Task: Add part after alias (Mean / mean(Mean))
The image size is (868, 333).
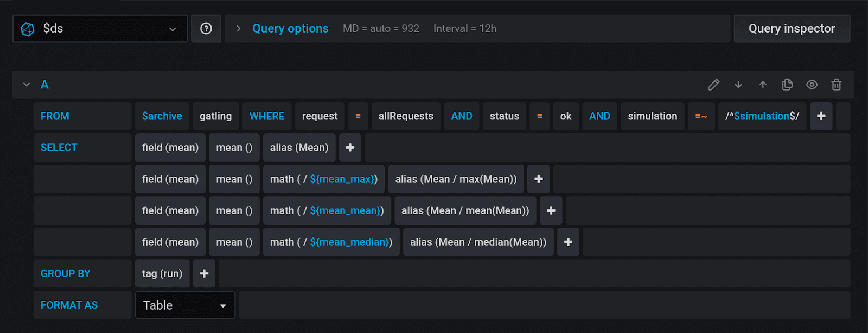Action: [x=551, y=210]
